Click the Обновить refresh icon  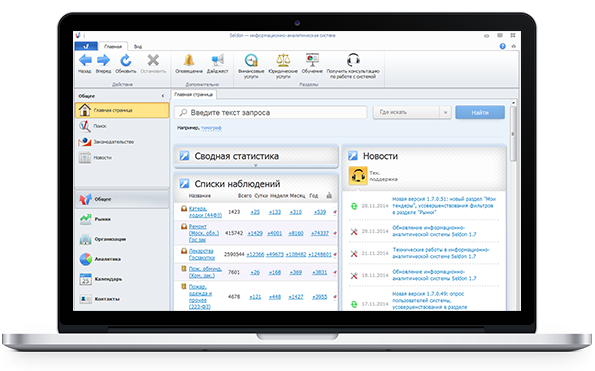[126, 60]
